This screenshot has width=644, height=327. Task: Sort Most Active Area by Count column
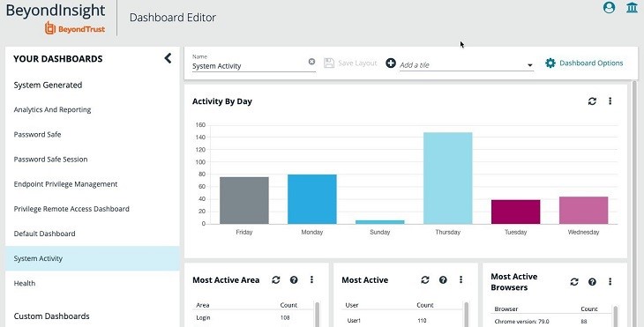click(x=288, y=305)
